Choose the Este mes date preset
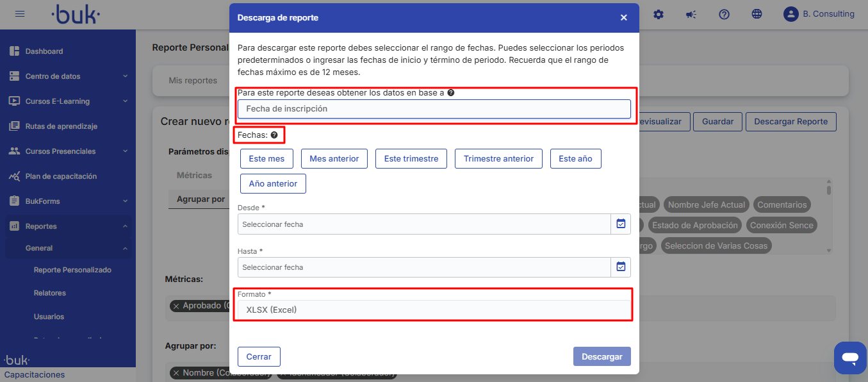868x382 pixels. coord(266,158)
